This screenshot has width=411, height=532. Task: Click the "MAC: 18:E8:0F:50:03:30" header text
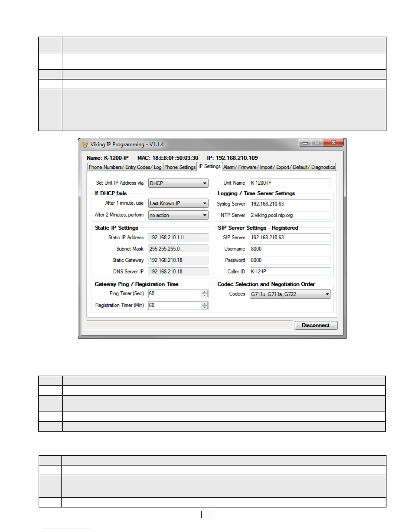(x=168, y=158)
